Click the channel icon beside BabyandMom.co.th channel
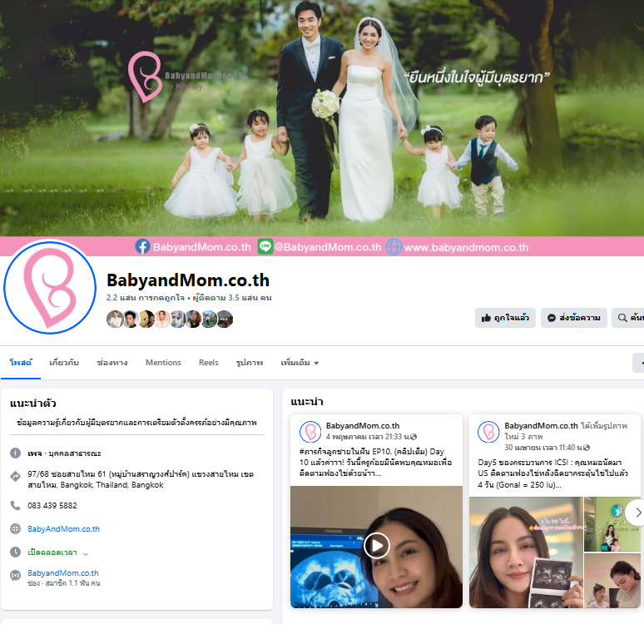 point(15,575)
